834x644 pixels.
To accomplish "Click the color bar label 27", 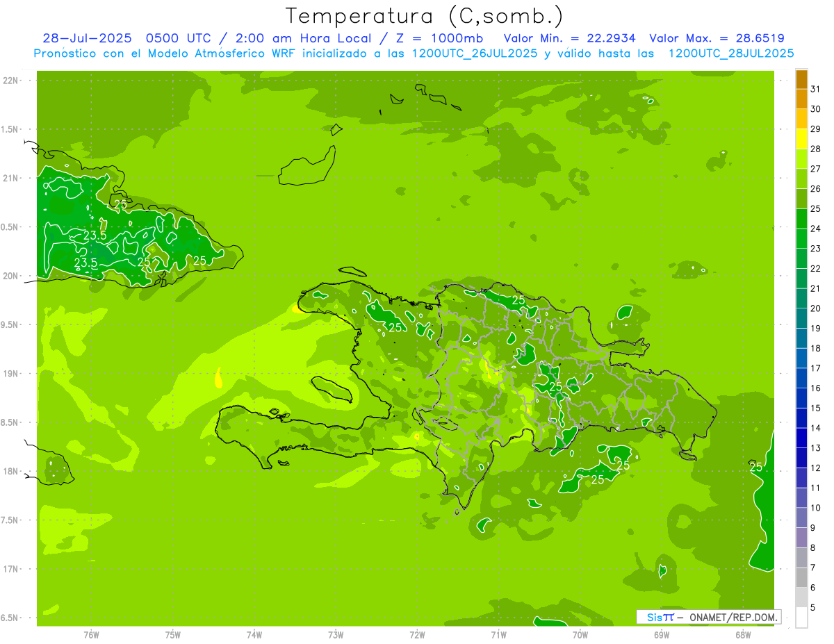I will (816, 169).
